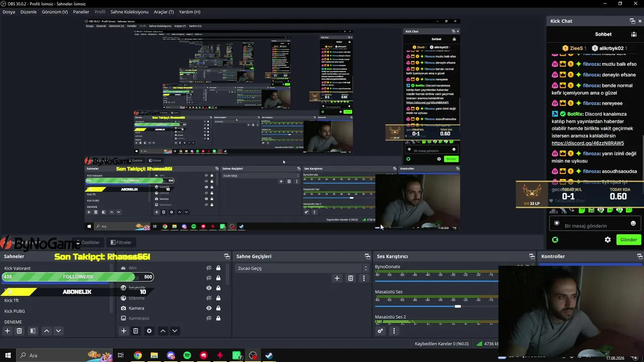Show the chat users list icon

(633, 34)
